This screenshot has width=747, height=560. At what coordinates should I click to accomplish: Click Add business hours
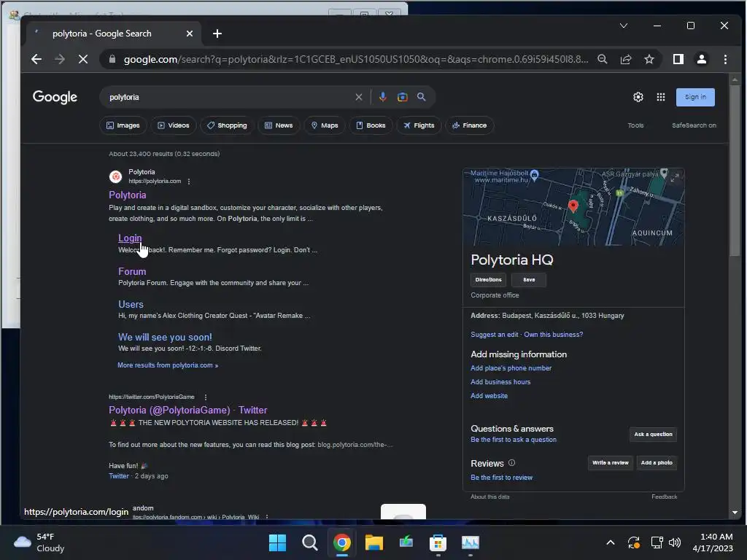pos(500,382)
